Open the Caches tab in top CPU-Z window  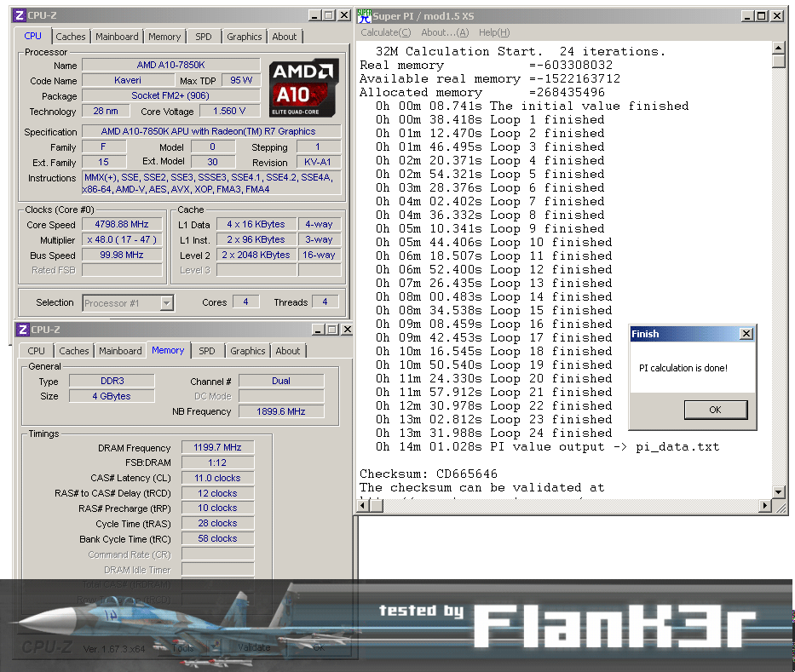coord(71,37)
